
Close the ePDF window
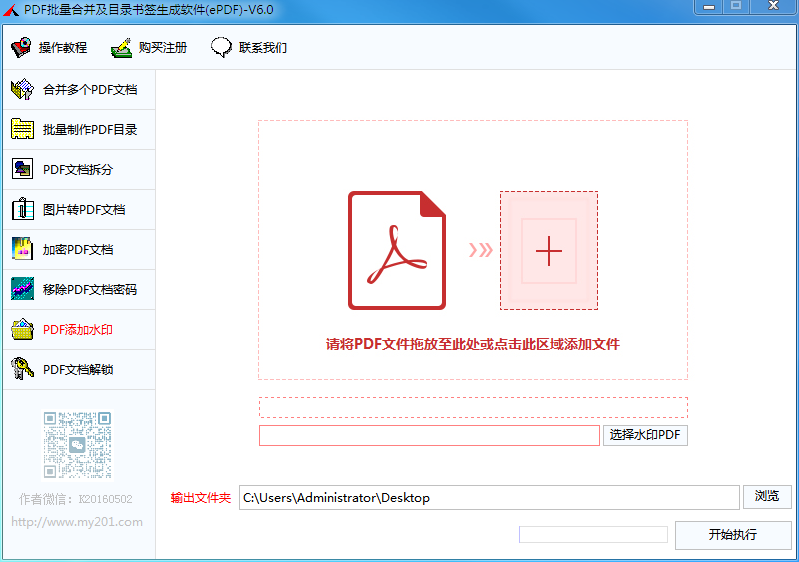pos(773,6)
